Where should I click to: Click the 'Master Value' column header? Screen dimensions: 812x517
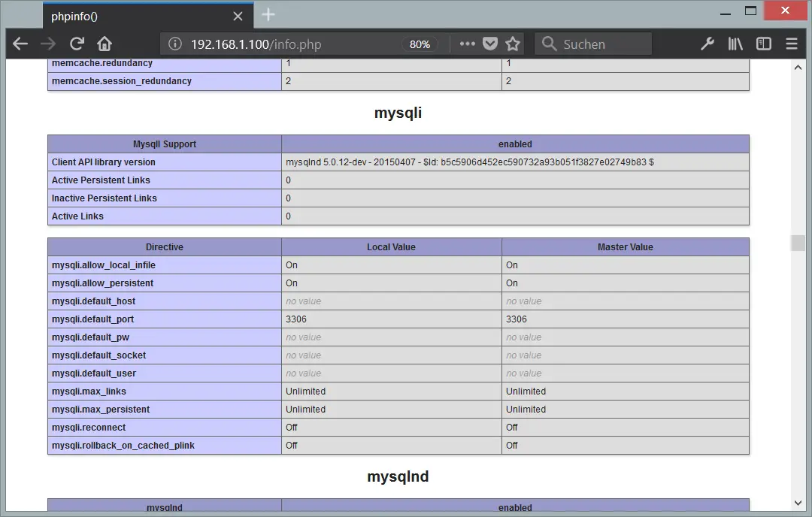[x=626, y=247]
